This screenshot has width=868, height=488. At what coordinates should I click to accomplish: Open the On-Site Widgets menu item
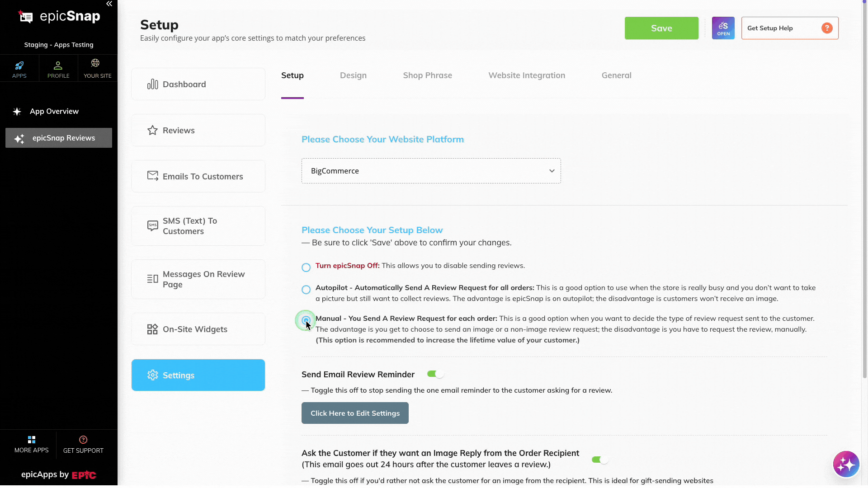click(198, 329)
